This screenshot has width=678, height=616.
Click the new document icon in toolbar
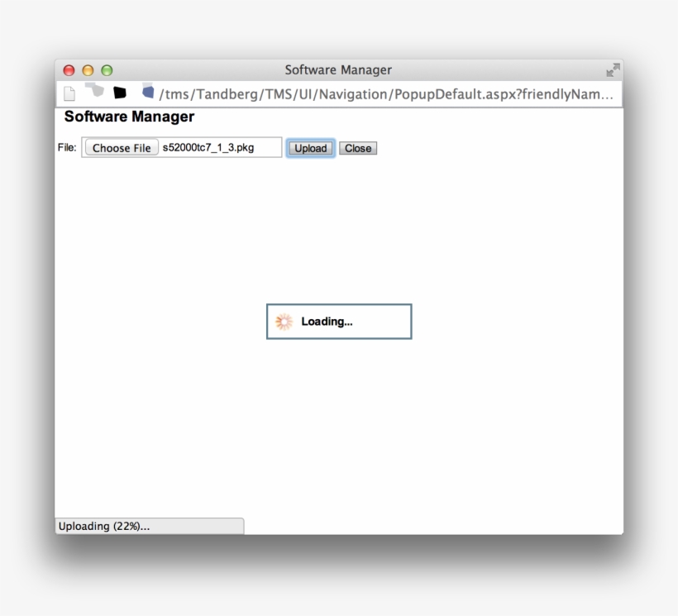point(69,93)
